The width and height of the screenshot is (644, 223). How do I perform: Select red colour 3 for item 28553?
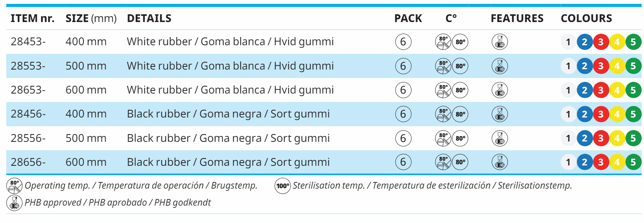click(x=601, y=66)
